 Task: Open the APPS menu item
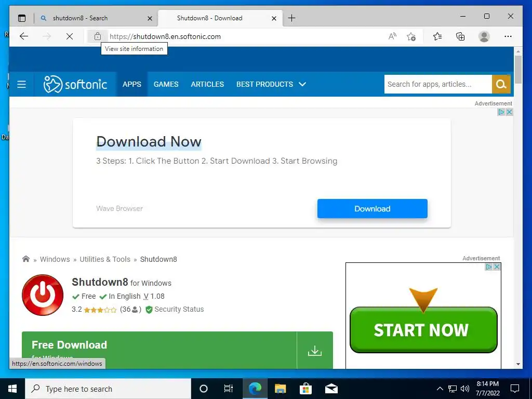coord(132,84)
